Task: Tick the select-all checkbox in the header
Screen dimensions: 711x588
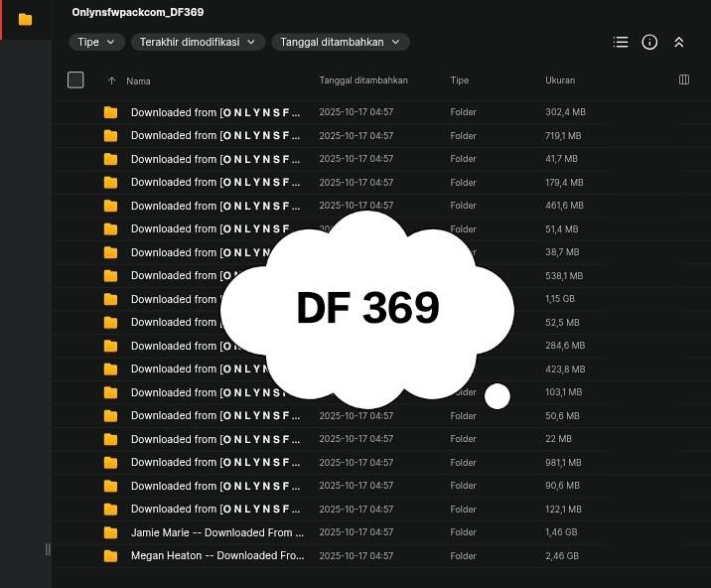Action: tap(75, 79)
